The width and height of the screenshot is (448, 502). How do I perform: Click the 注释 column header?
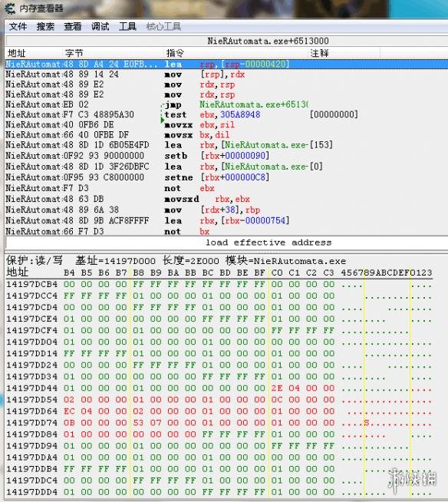[319, 53]
